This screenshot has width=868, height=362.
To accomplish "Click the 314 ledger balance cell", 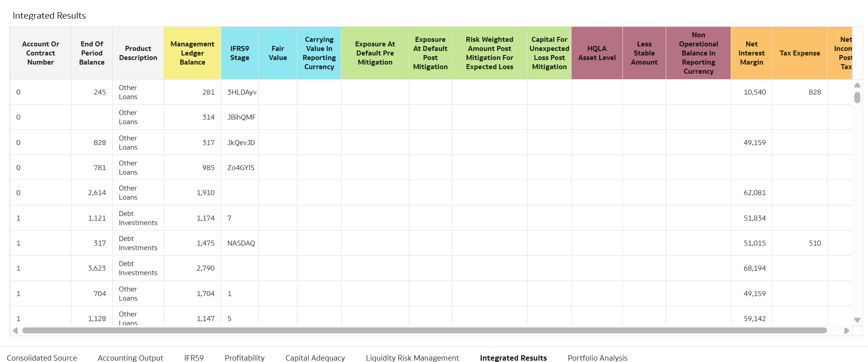I will coord(192,117).
